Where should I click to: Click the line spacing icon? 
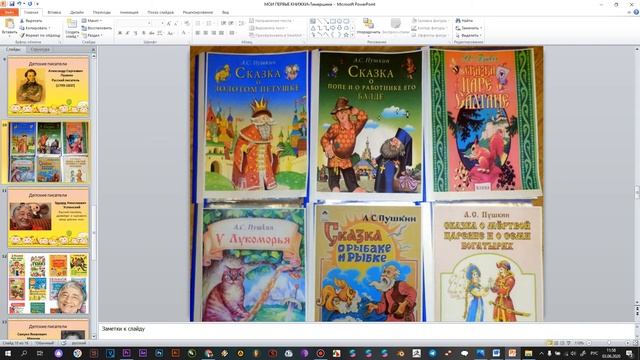coord(242,23)
